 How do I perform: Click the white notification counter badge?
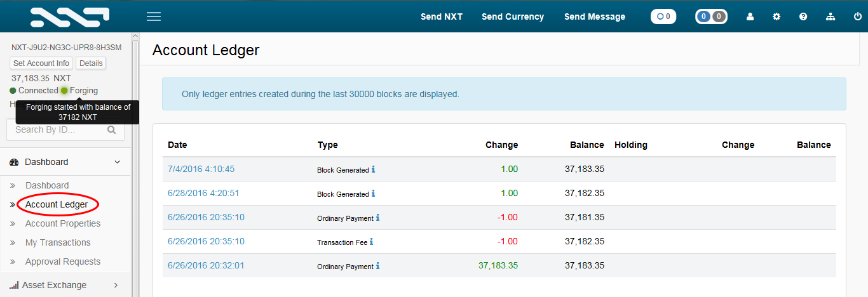pos(663,17)
